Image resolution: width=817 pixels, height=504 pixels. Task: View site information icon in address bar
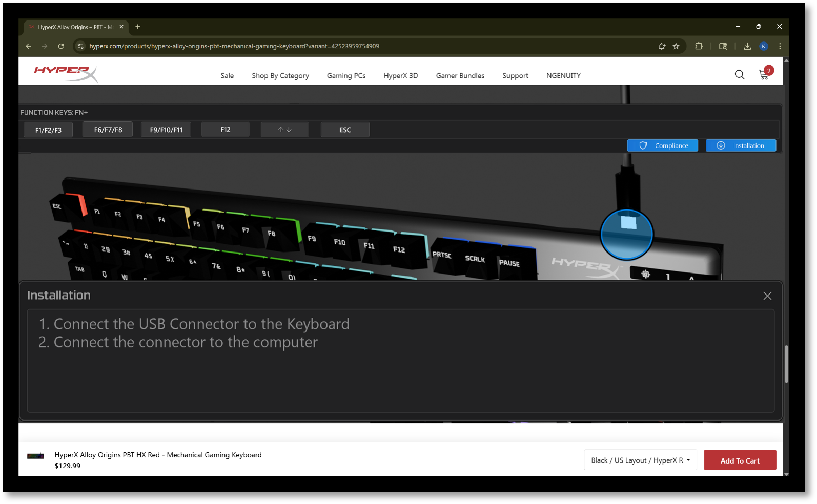point(80,46)
